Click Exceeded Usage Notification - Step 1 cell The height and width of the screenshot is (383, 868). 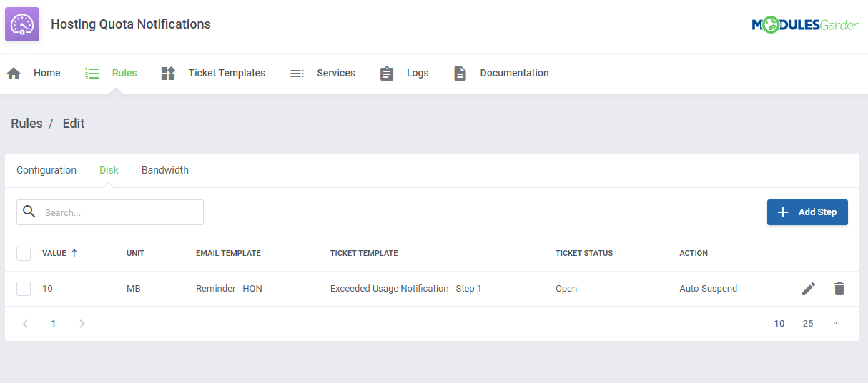pyautogui.click(x=406, y=289)
